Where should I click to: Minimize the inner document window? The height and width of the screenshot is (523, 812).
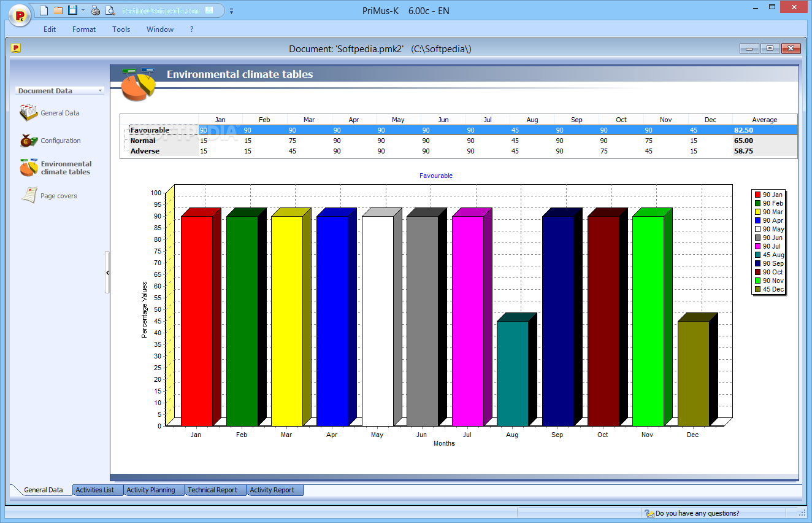pos(749,48)
